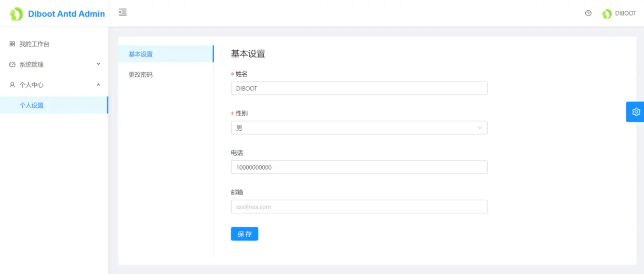Switch to the 基本设置 tab
Viewport: 644px width, 274px height.
coord(166,54)
